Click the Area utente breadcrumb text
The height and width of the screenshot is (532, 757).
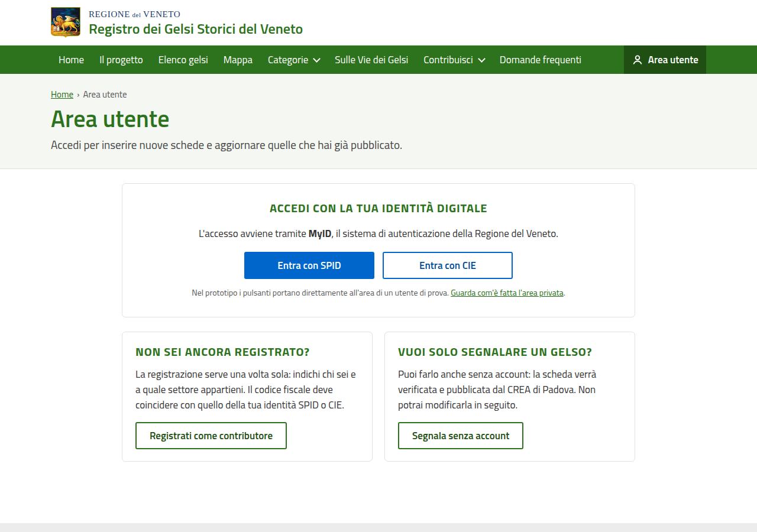[105, 95]
